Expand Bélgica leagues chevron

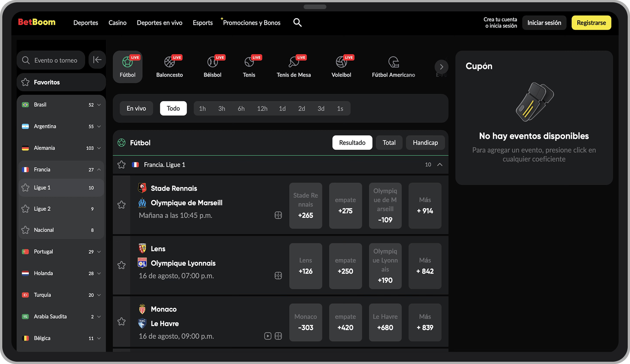coord(99,338)
